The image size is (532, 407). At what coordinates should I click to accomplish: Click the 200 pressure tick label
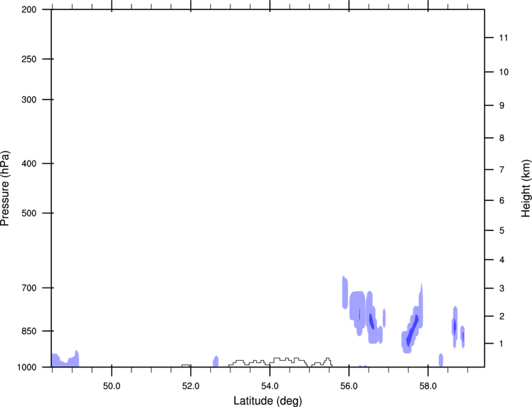point(29,9)
